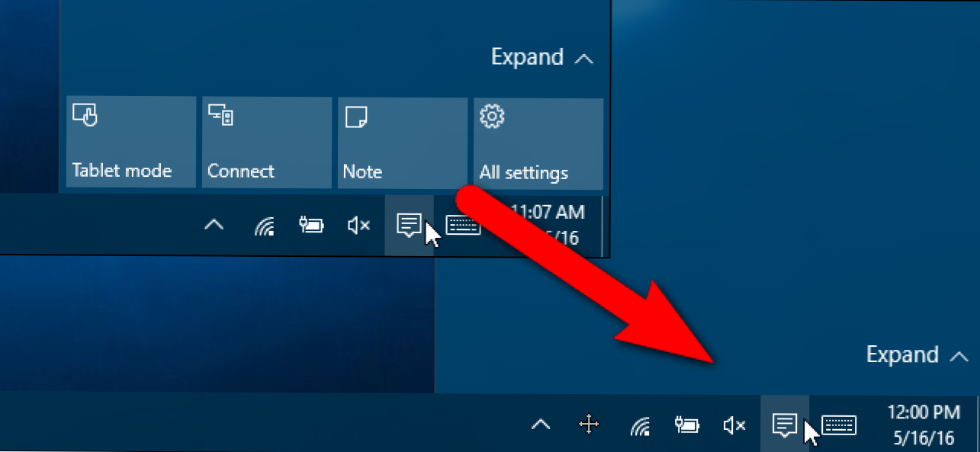Open Wi-Fi network icon in 12:00 PM taskbar
Viewport: 980px width, 452px height.
[640, 425]
